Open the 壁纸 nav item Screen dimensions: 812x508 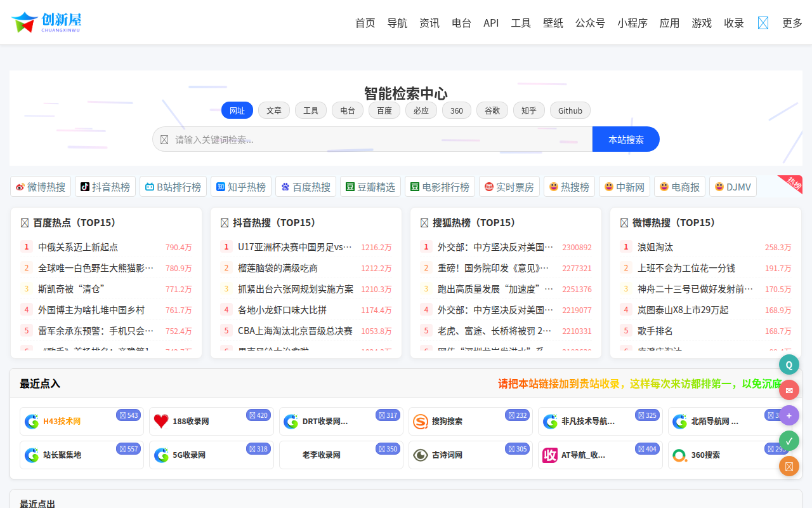click(553, 23)
